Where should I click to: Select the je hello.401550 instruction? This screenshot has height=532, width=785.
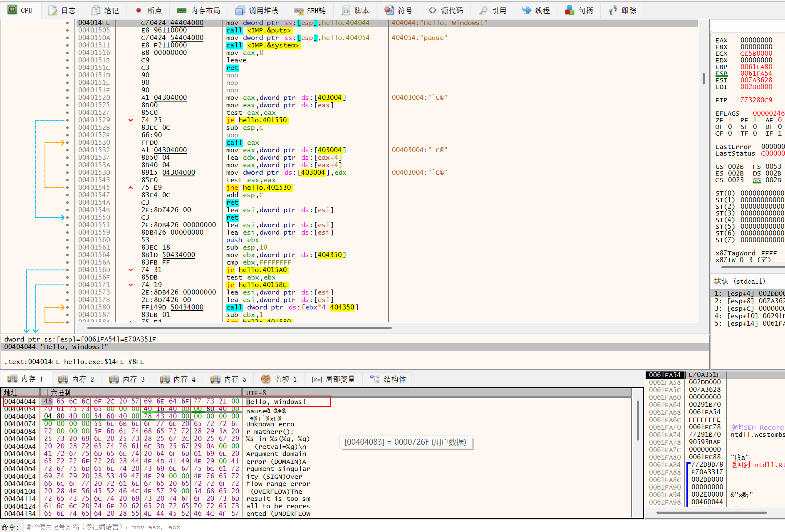click(257, 120)
